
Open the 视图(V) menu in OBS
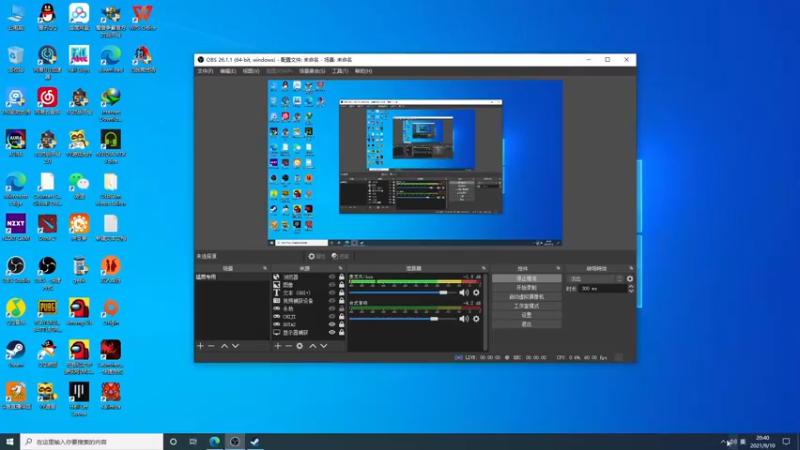tap(251, 71)
